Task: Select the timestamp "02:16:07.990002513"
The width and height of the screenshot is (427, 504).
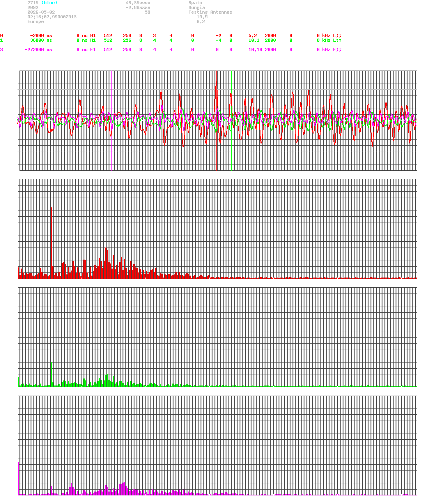Action: point(52,17)
